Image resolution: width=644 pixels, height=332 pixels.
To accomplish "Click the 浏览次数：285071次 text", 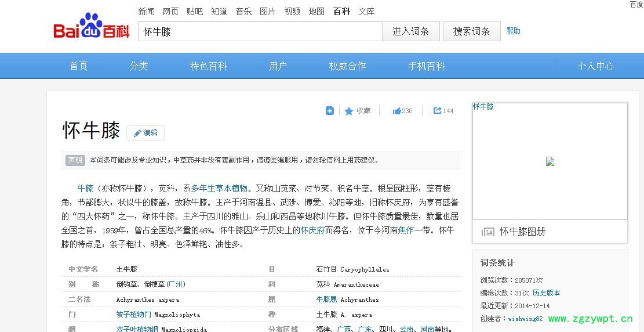I will click(511, 280).
